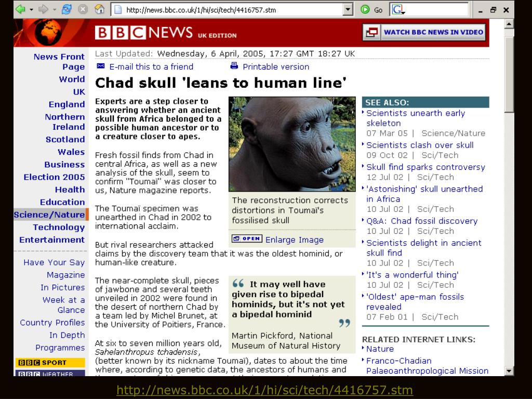This screenshot has width=532, height=399.
Task: Click the OPEN icon beside Enlarge Image
Action: (247, 238)
